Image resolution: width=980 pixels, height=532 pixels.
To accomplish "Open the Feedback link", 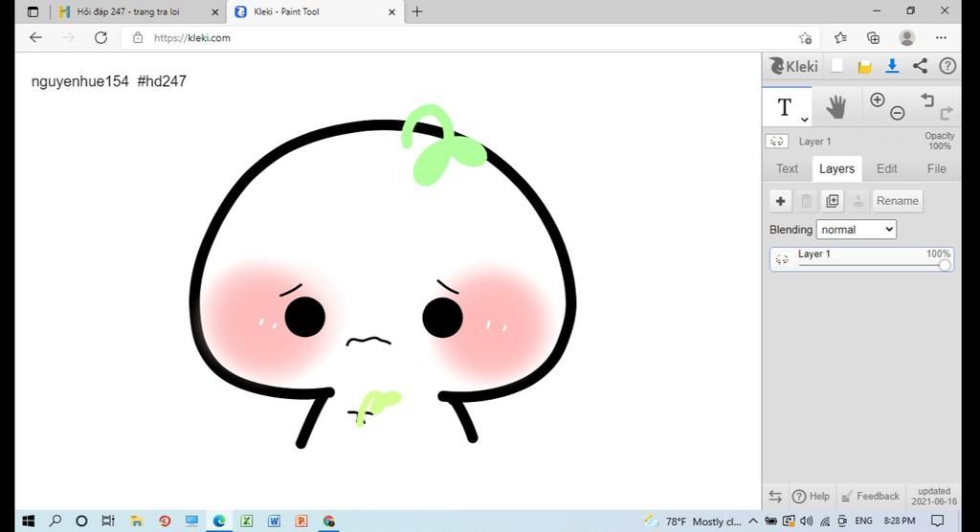I will (870, 497).
